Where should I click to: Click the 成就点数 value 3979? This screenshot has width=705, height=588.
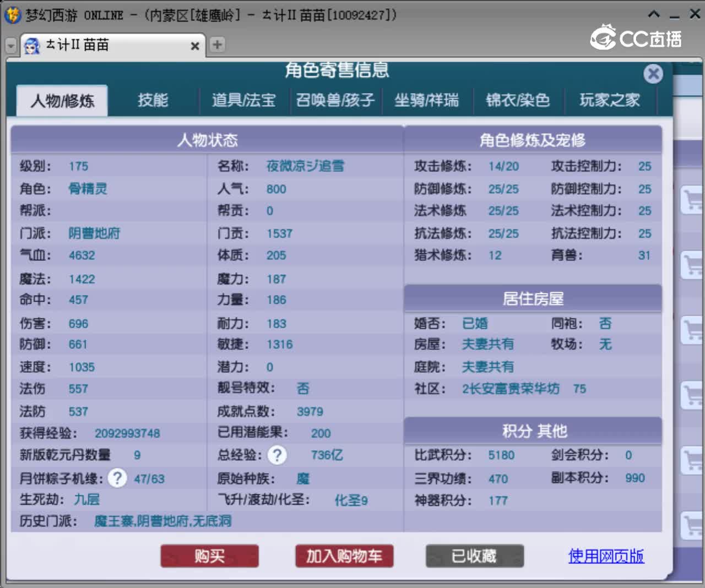[310, 411]
